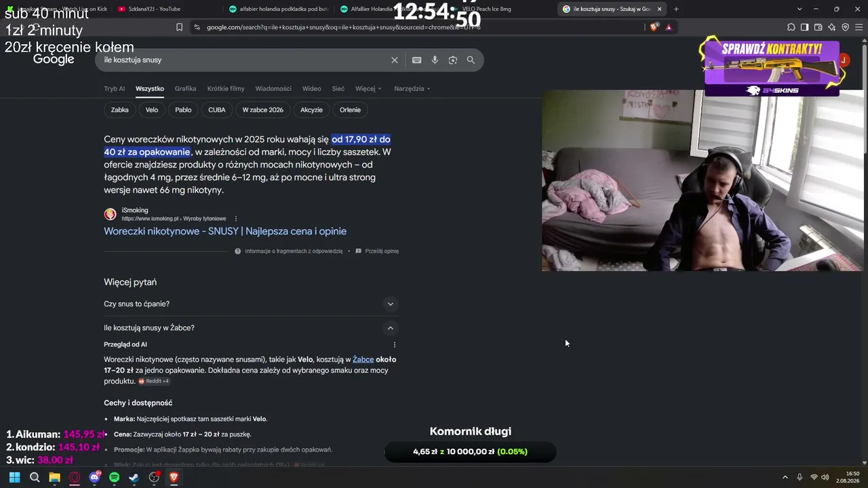Open 'Krótkie filmy' results tab
The width and height of the screenshot is (868, 488).
(x=226, y=89)
